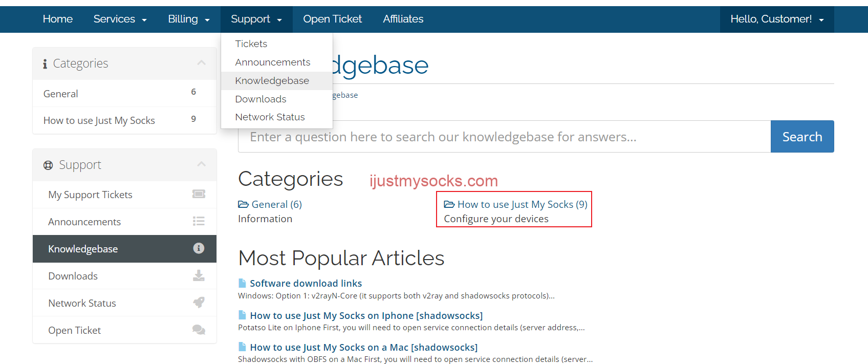
Task: Open How to use Just My Socks on Iphone article
Action: tap(366, 315)
